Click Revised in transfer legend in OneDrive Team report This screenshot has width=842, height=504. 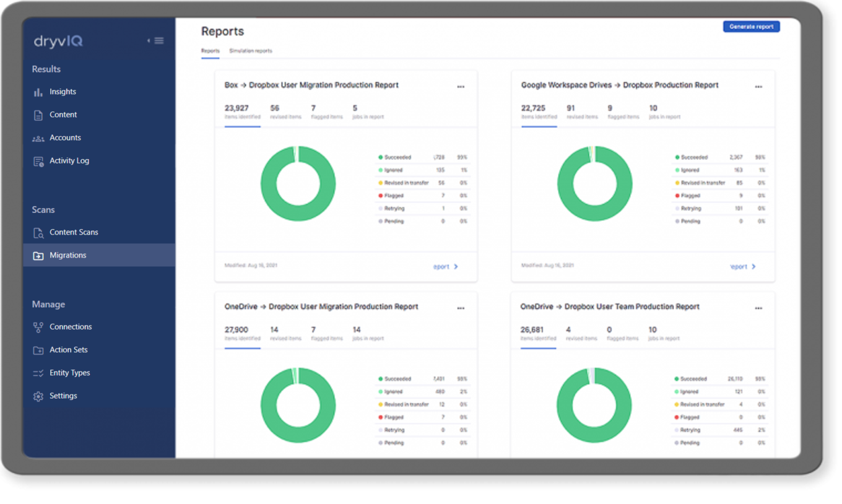coord(720,404)
